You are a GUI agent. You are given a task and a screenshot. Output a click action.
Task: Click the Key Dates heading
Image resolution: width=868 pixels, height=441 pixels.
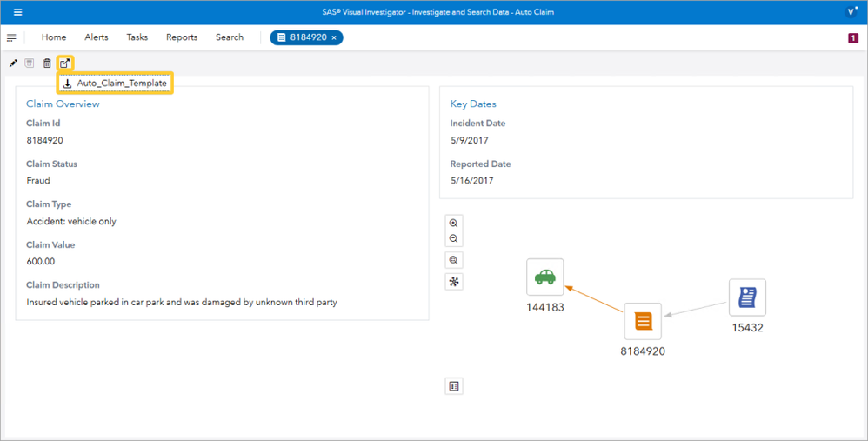coord(473,104)
